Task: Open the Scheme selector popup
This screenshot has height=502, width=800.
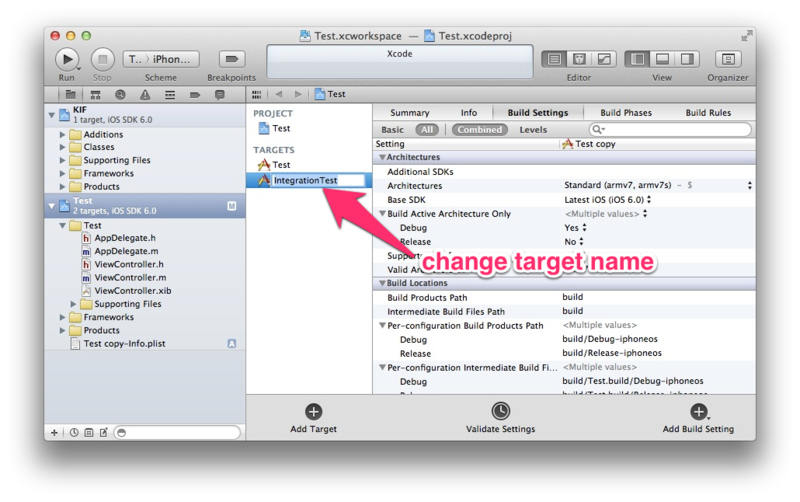Action: coord(161,59)
